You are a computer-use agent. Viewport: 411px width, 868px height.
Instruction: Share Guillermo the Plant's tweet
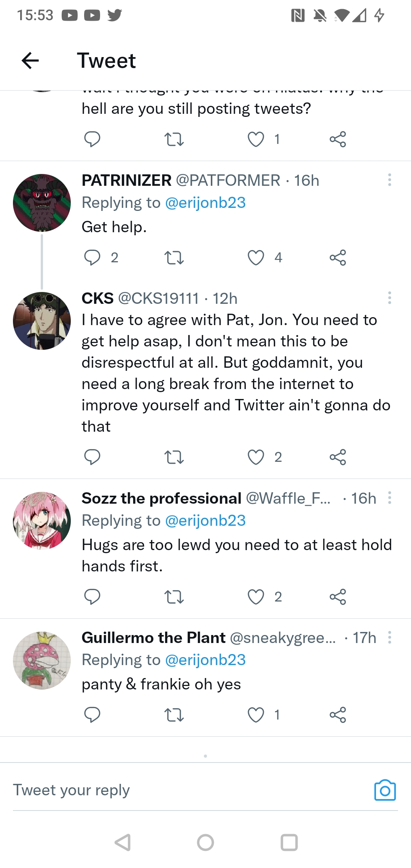[338, 715]
